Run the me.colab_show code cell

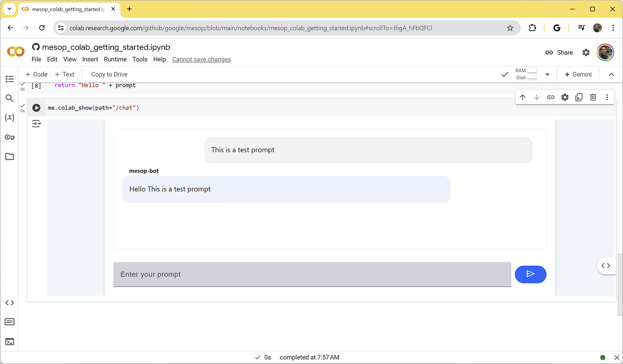pos(36,107)
